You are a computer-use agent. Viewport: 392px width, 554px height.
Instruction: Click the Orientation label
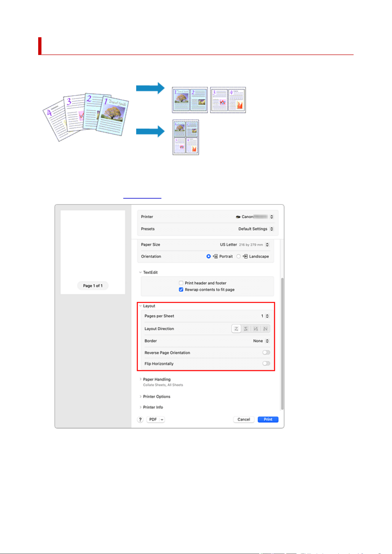pyautogui.click(x=151, y=256)
